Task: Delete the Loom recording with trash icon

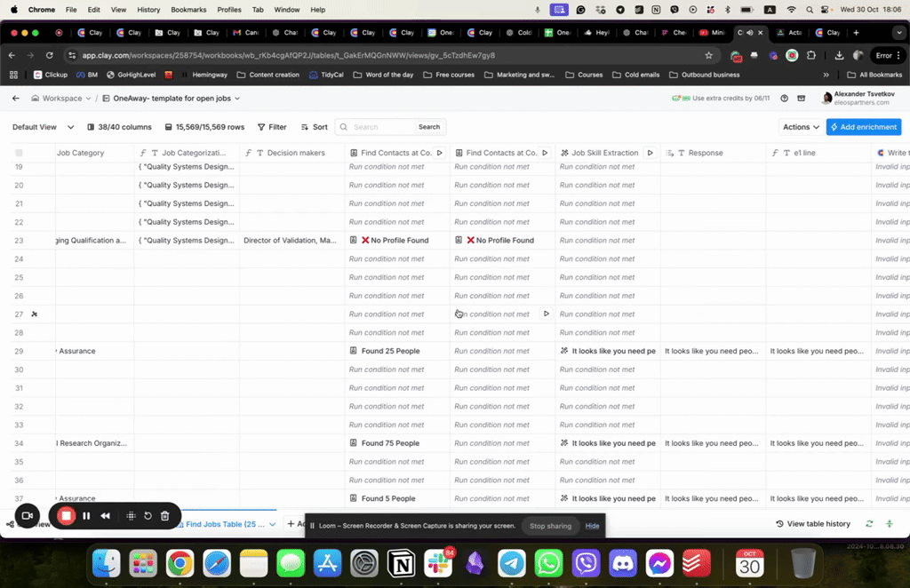Action: pyautogui.click(x=164, y=515)
